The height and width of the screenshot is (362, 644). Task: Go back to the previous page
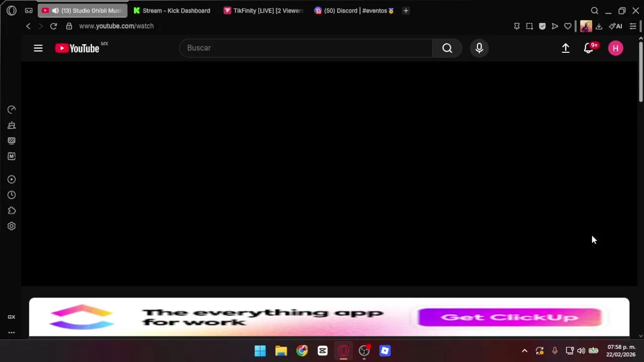click(28, 26)
